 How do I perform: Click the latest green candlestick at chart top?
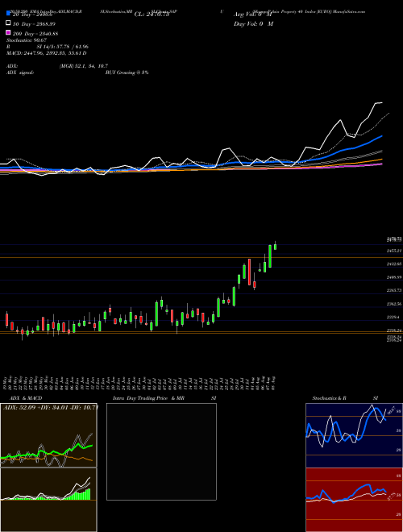tap(275, 247)
